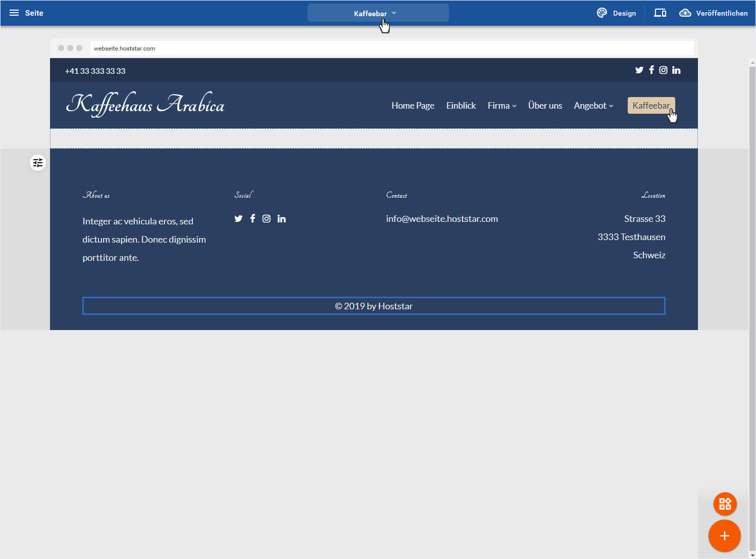
Task: Click the Seite label in top bar
Action: pyautogui.click(x=34, y=13)
